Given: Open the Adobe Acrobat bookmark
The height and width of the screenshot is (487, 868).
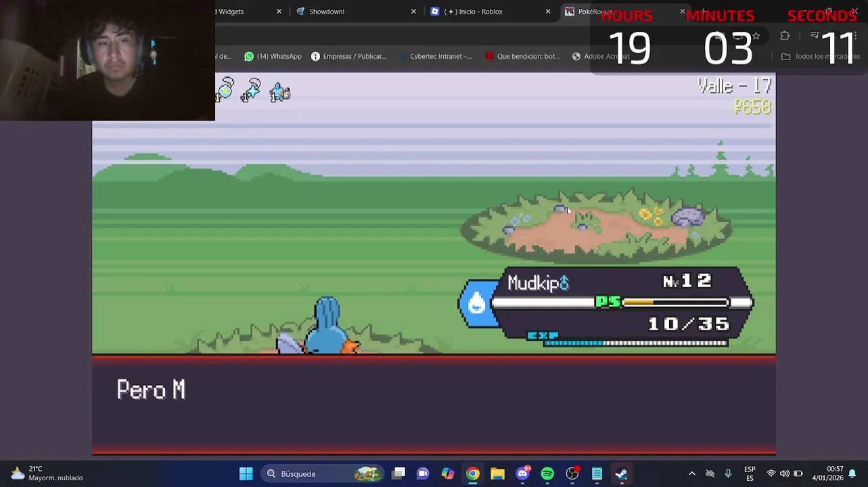Looking at the screenshot, I should click(x=601, y=56).
